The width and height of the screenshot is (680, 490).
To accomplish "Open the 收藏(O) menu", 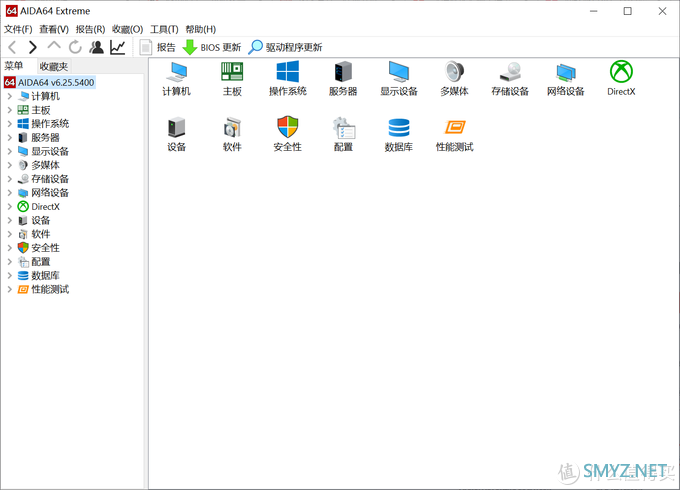I will click(128, 29).
